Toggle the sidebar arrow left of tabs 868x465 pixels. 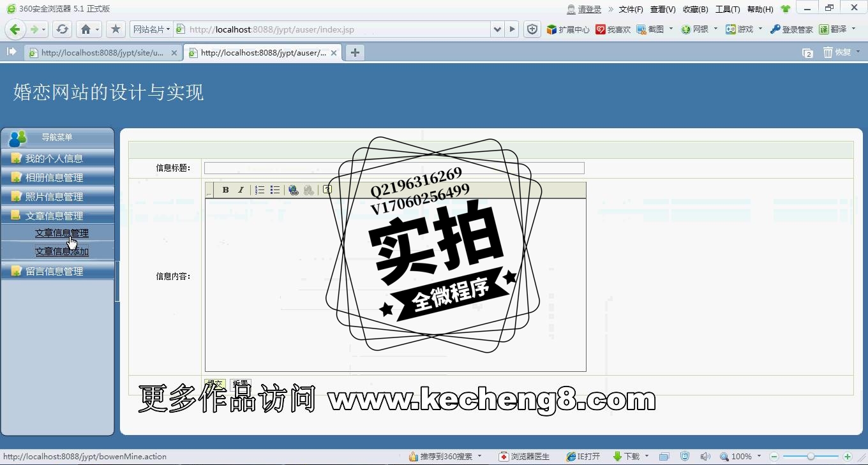[x=11, y=52]
